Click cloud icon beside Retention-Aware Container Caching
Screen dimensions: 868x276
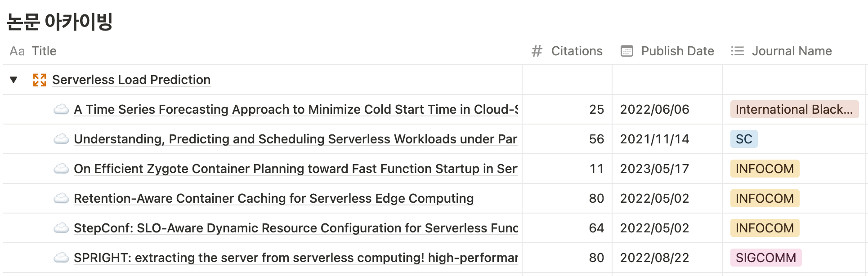[61, 198]
